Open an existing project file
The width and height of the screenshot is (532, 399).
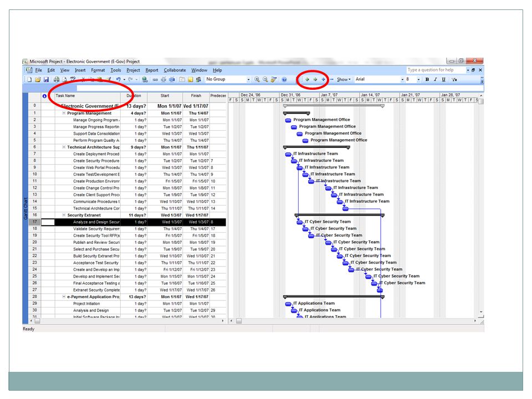point(38,79)
